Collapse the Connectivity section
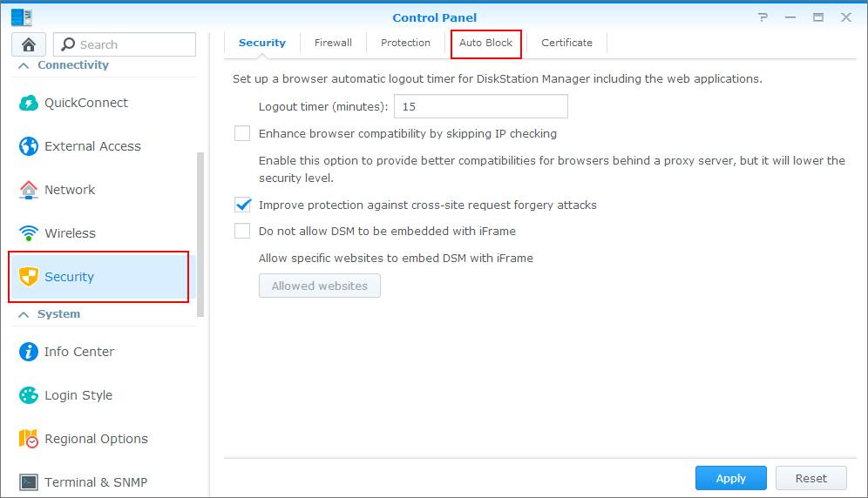Viewport: 868px width, 498px height. point(24,65)
